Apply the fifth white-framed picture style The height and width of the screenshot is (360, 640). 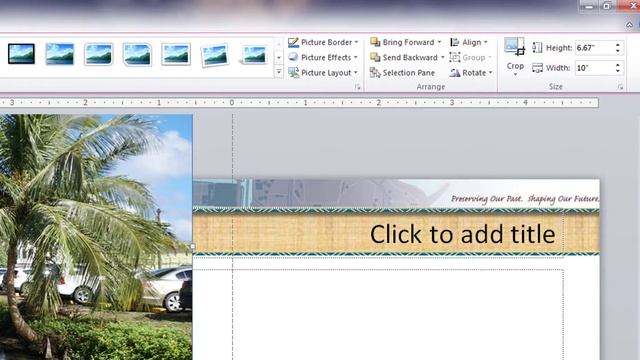176,54
